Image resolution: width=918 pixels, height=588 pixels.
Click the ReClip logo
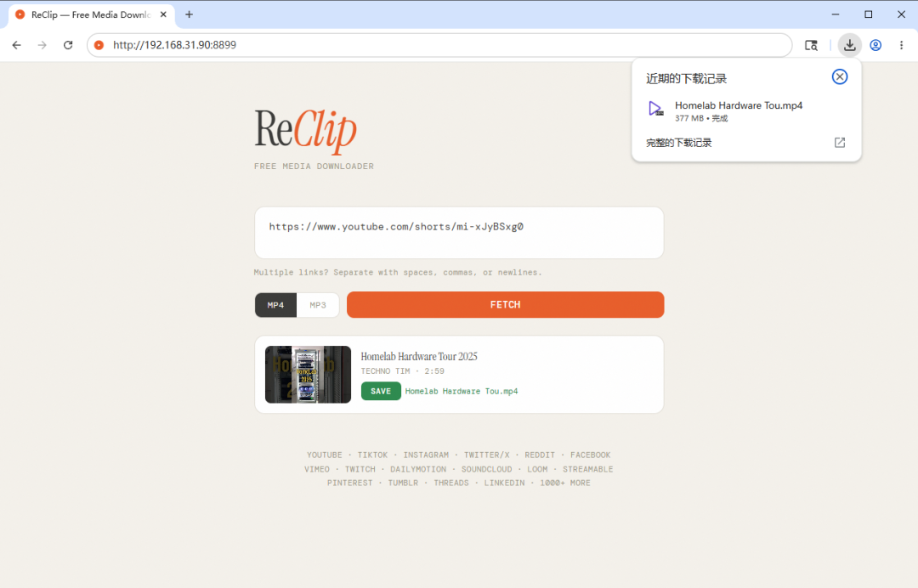[x=306, y=131]
